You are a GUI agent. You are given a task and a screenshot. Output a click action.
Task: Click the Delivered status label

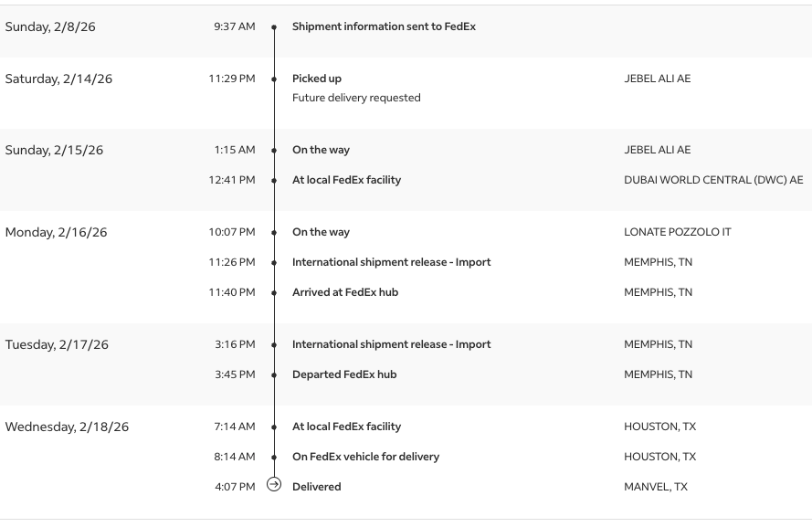[x=316, y=487]
